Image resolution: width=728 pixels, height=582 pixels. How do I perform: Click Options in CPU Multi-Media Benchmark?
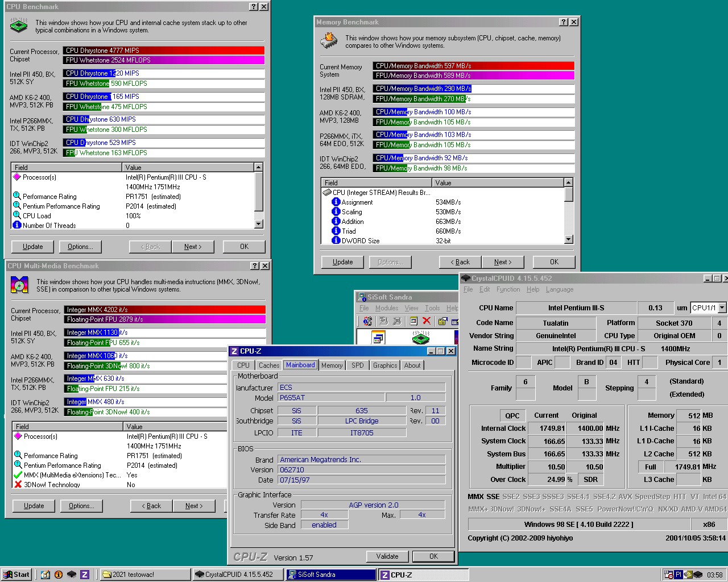tap(81, 506)
